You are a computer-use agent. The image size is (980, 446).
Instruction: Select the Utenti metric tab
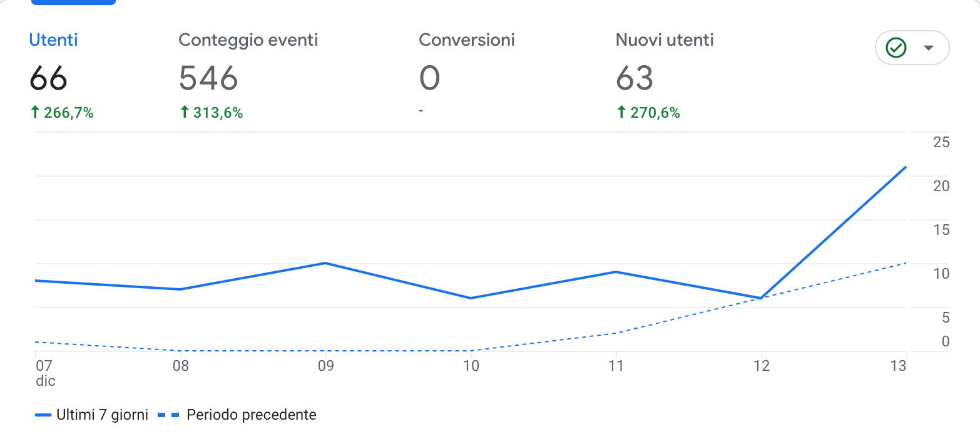53,40
